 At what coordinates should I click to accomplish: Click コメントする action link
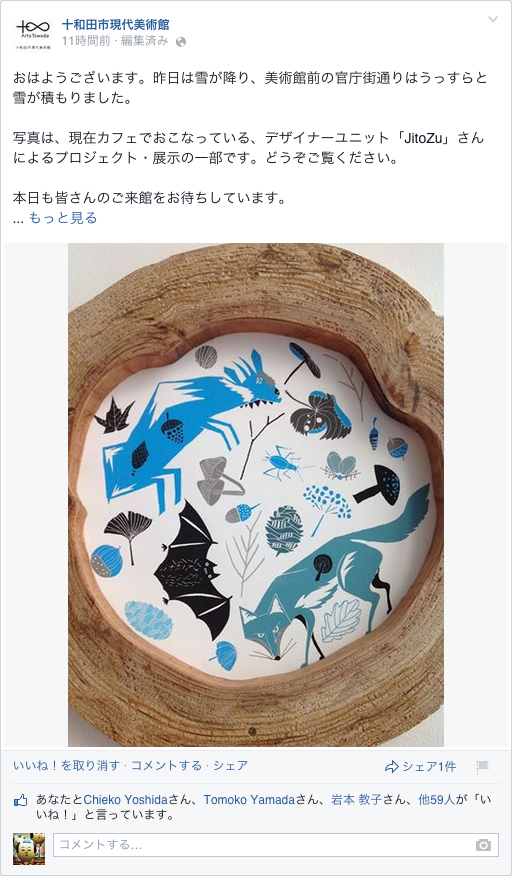pyautogui.click(x=167, y=766)
